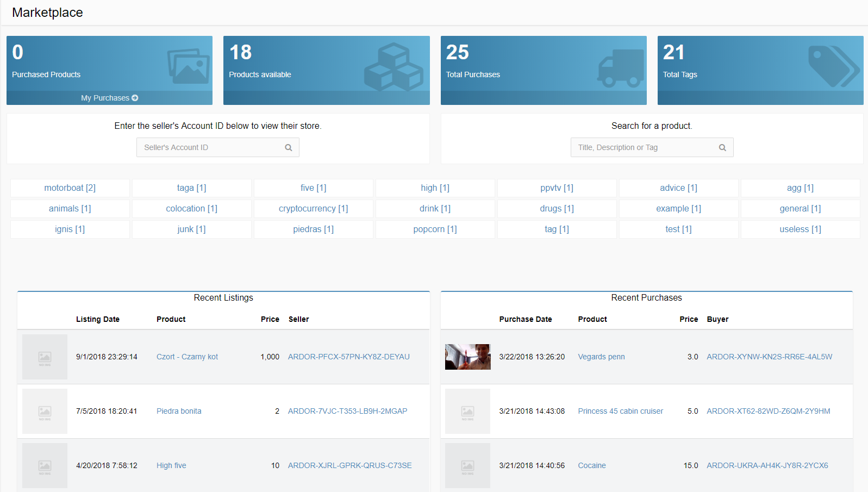The image size is (868, 492).
Task: Click the seller account search magnifier icon
Action: pos(289,147)
